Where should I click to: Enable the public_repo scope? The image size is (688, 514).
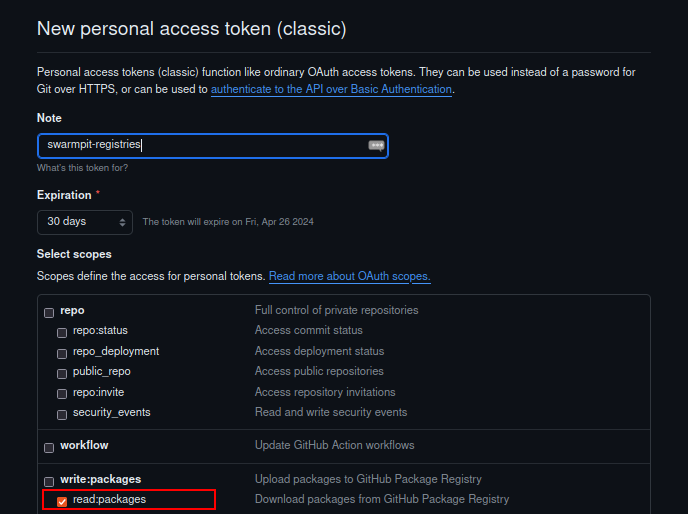[62, 373]
